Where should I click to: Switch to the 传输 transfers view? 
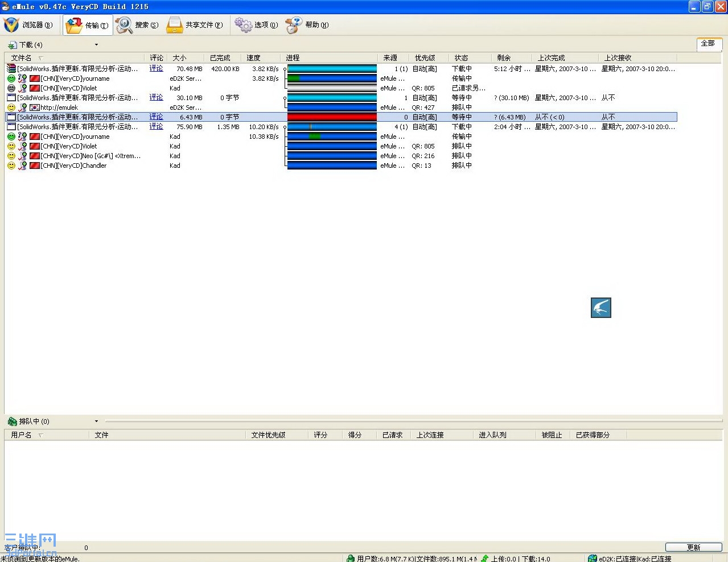tap(87, 25)
